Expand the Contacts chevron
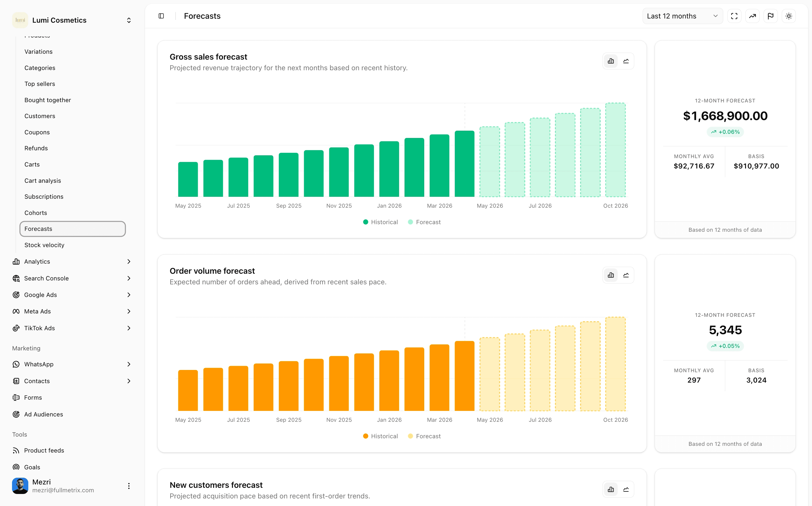The image size is (812, 506). pyautogui.click(x=129, y=381)
